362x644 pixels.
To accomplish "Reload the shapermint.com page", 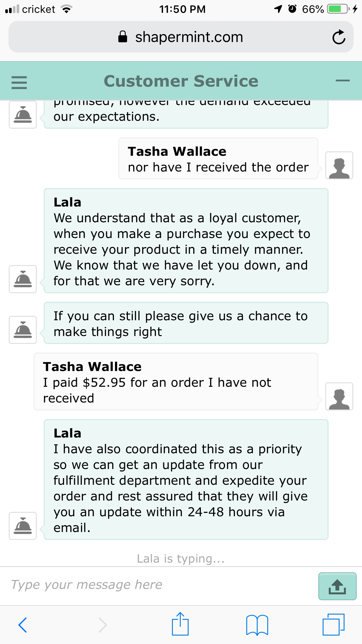I will point(339,37).
